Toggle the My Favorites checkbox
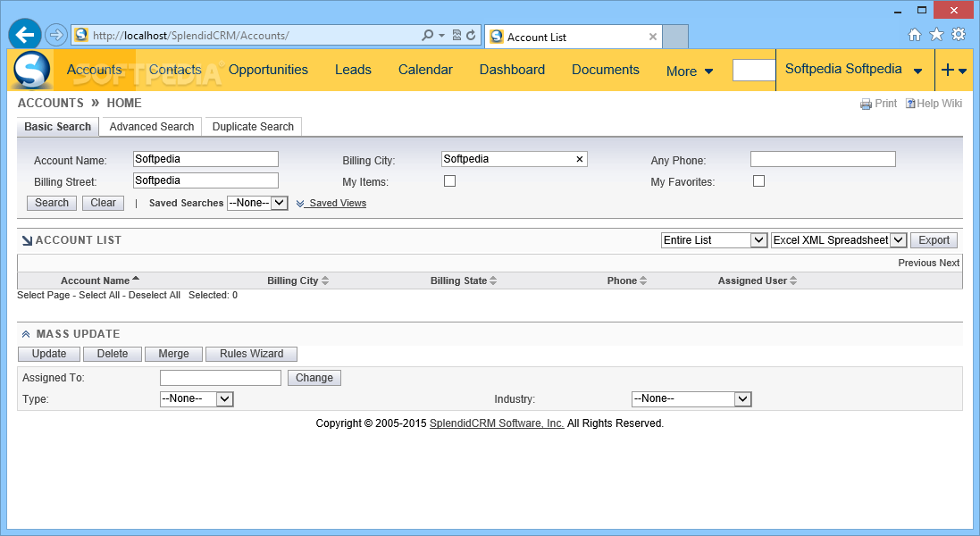Image resolution: width=980 pixels, height=536 pixels. pos(758,181)
